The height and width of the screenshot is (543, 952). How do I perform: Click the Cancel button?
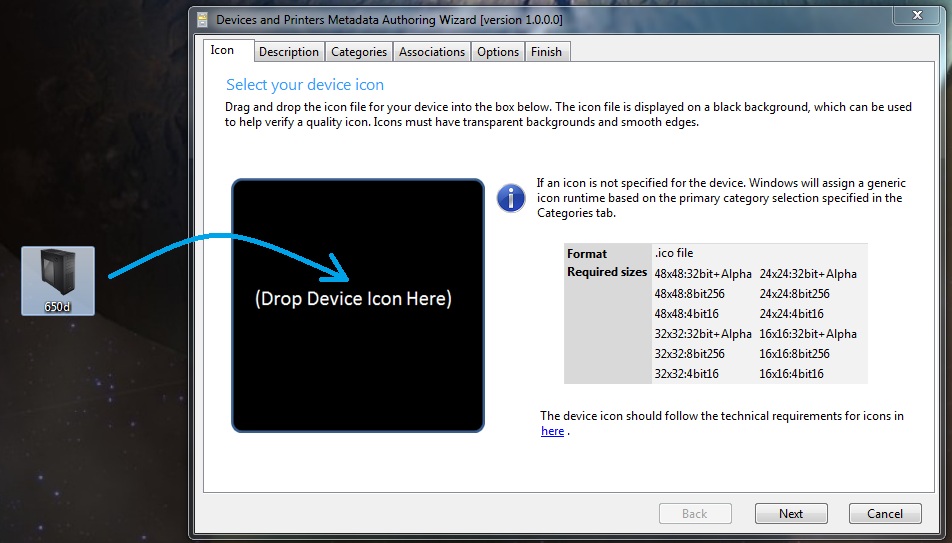coord(885,514)
